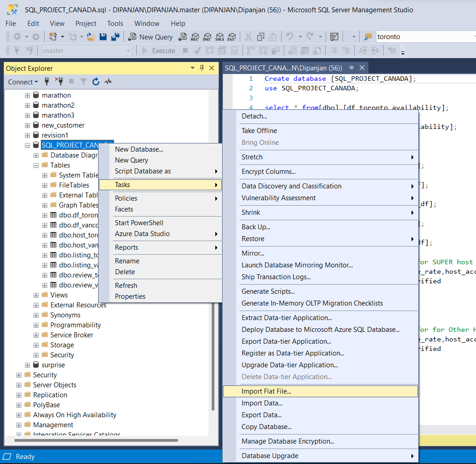Click Object Explorer filter funnel icon

[84, 82]
